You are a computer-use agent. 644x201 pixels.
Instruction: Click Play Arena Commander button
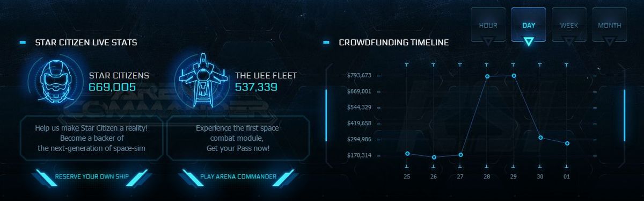238,176
